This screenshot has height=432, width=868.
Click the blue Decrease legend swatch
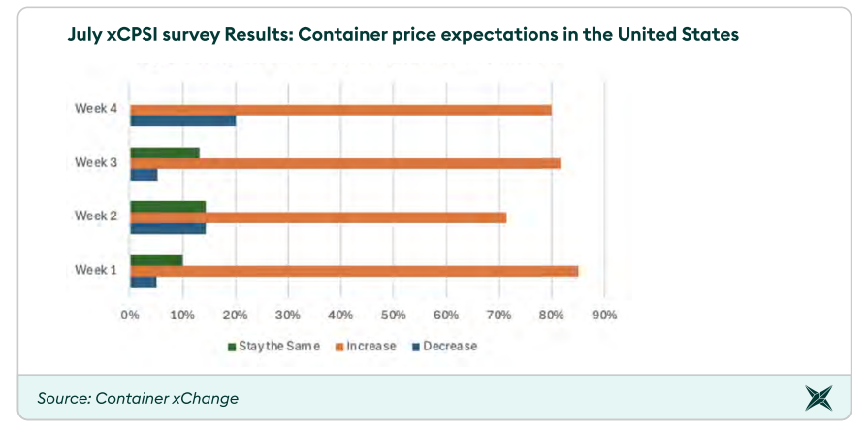click(416, 347)
